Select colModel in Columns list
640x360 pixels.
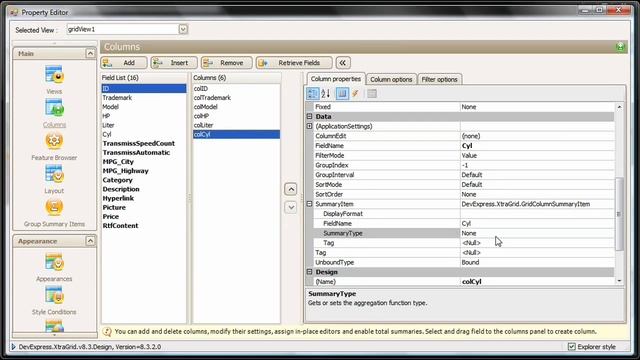tap(236, 107)
